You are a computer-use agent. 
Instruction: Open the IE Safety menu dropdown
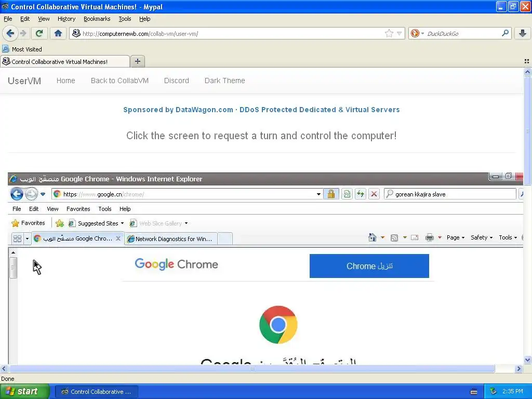482,237
